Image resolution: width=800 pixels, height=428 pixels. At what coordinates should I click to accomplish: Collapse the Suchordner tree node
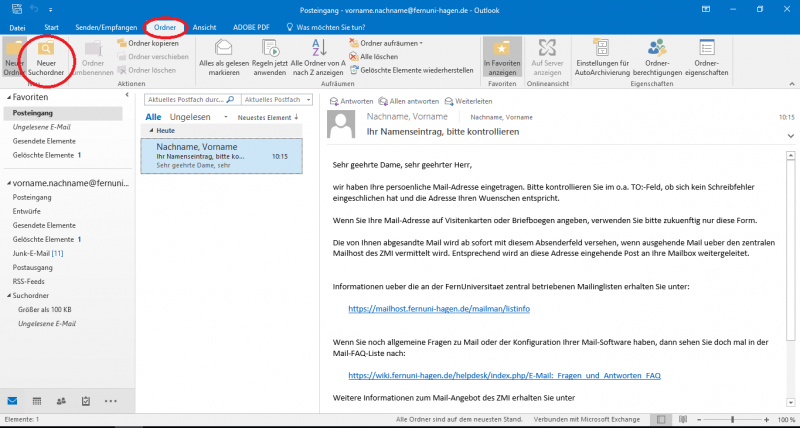point(9,295)
